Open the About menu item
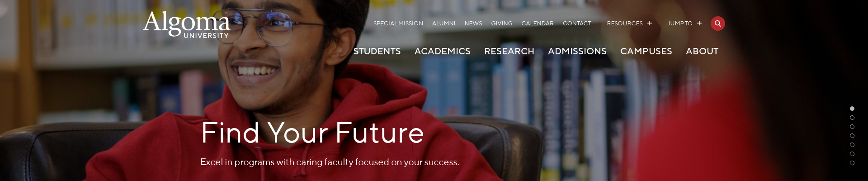Screen dimensions: 868x181 coord(702,52)
